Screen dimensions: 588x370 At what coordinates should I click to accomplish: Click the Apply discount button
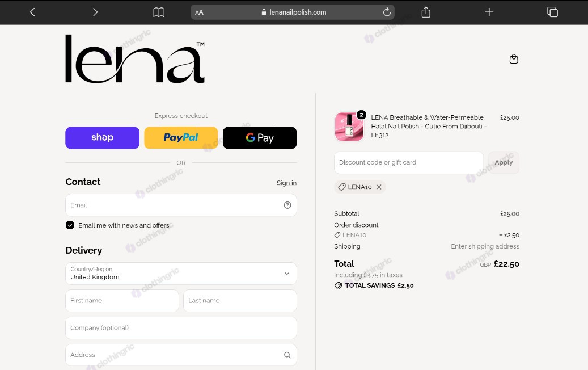(x=504, y=162)
